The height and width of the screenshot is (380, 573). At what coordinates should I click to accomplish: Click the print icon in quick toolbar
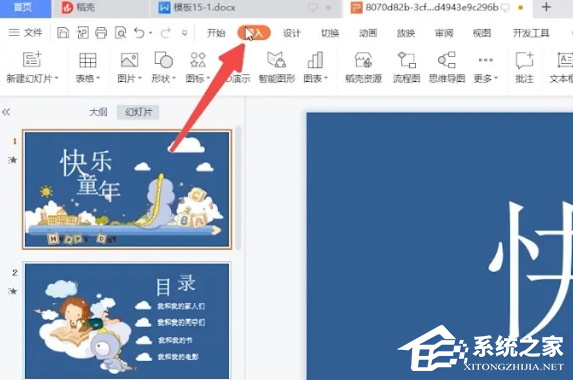tap(101, 33)
